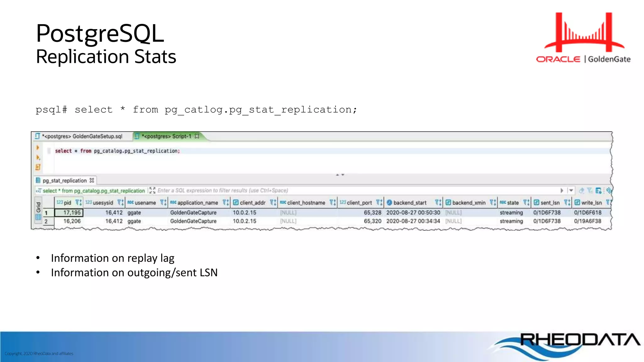The width and height of the screenshot is (644, 362).
Task: Select the pid cell 16,206
Action: (72, 221)
